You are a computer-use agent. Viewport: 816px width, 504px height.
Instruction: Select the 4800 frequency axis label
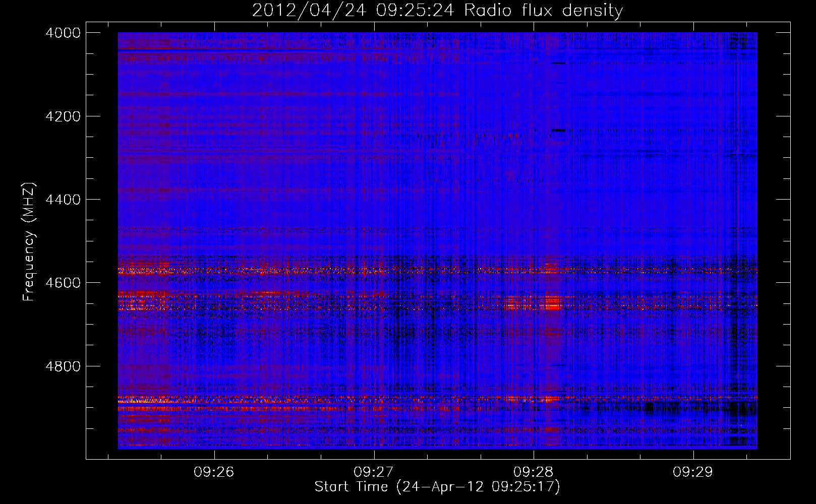coord(63,366)
